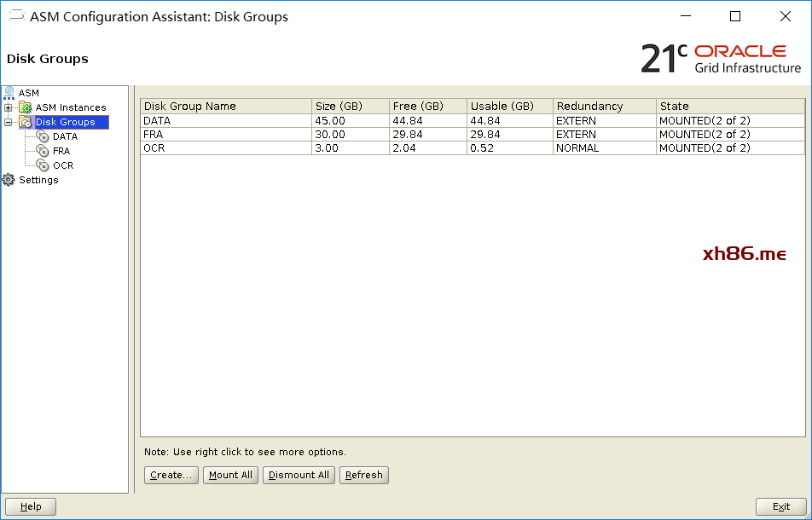Click the ASM root node icon
812x520 pixels.
pos(9,92)
